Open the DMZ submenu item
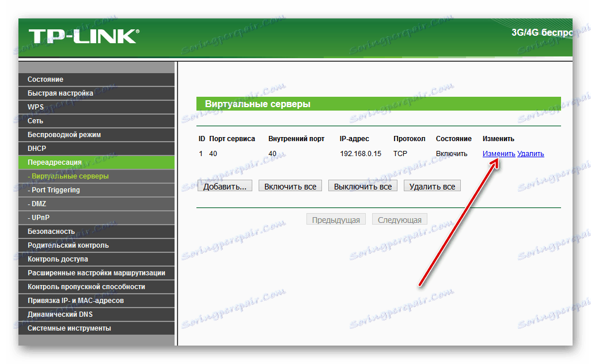 coord(97,204)
